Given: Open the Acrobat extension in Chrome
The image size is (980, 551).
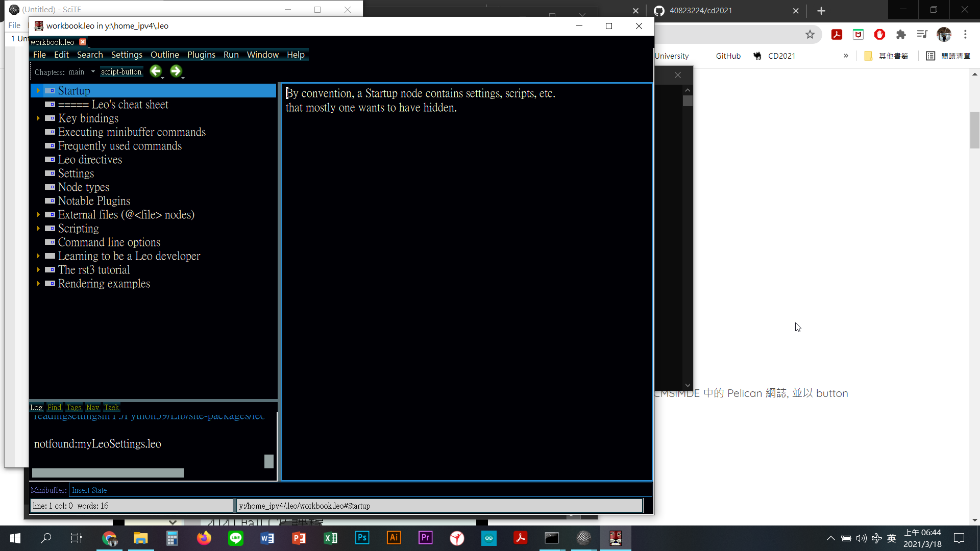Looking at the screenshot, I should pos(837,35).
